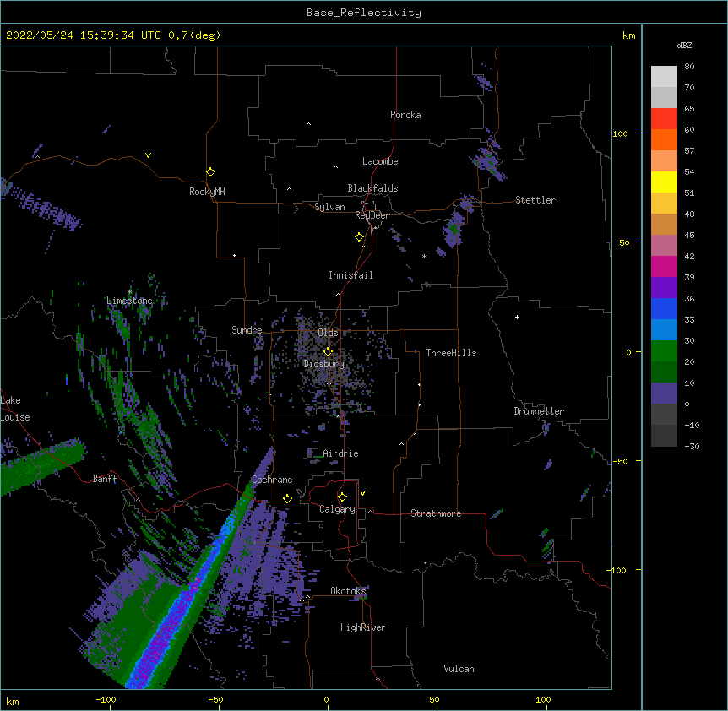Select the bright green legend swatch below 30

(x=664, y=351)
